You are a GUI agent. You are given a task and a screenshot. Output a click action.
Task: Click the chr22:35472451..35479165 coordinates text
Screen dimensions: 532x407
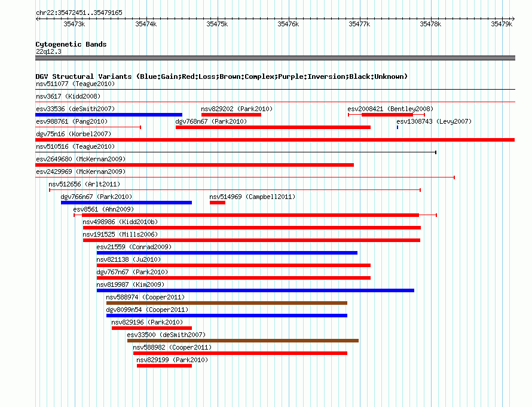click(79, 13)
